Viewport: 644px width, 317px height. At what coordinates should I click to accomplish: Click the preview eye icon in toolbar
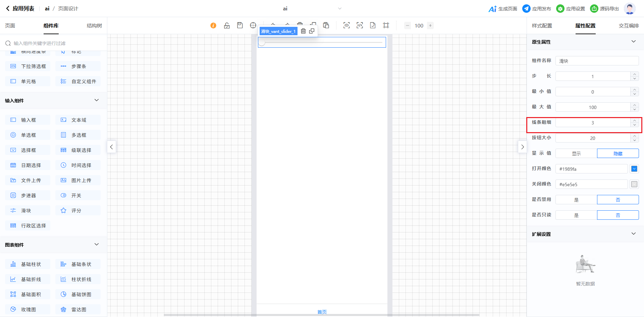tap(346, 25)
